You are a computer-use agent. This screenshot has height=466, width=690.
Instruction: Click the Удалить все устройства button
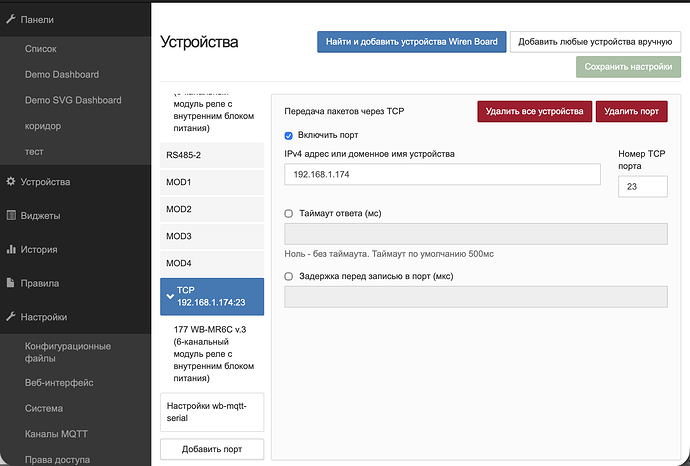[x=534, y=111]
